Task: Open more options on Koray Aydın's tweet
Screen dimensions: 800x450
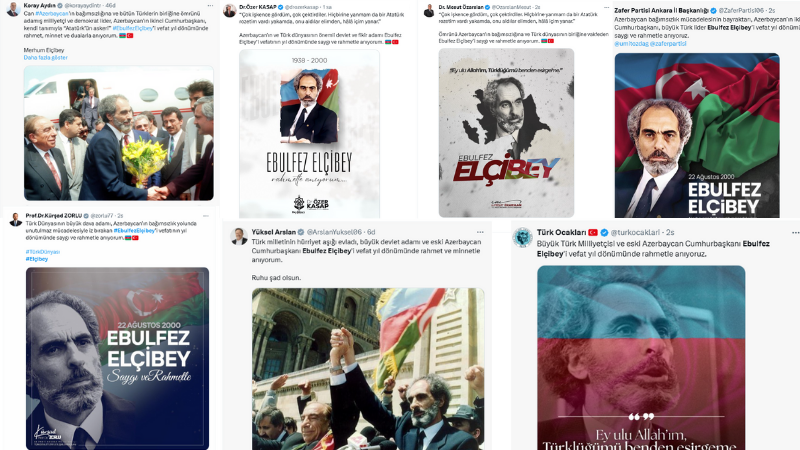Action: 210,6
